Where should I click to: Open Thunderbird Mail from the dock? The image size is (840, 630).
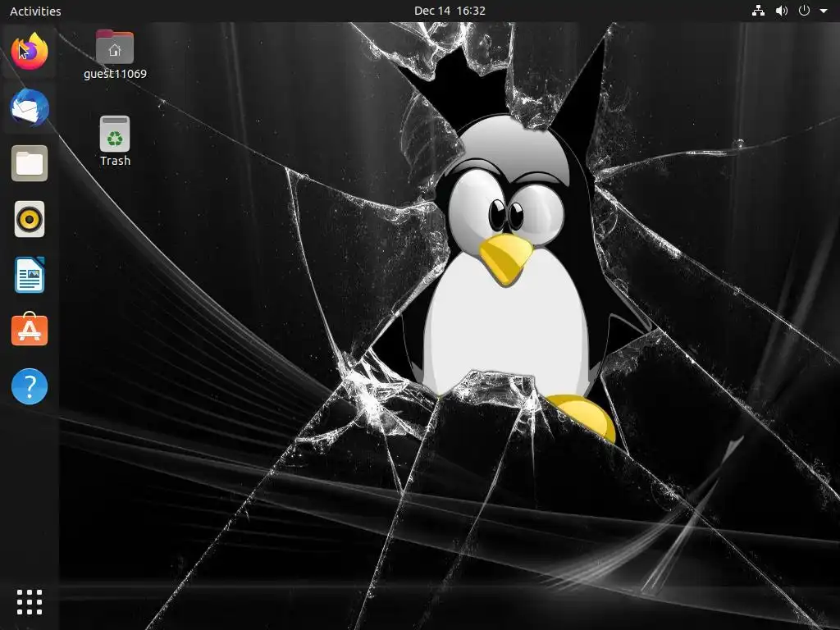tap(30, 107)
